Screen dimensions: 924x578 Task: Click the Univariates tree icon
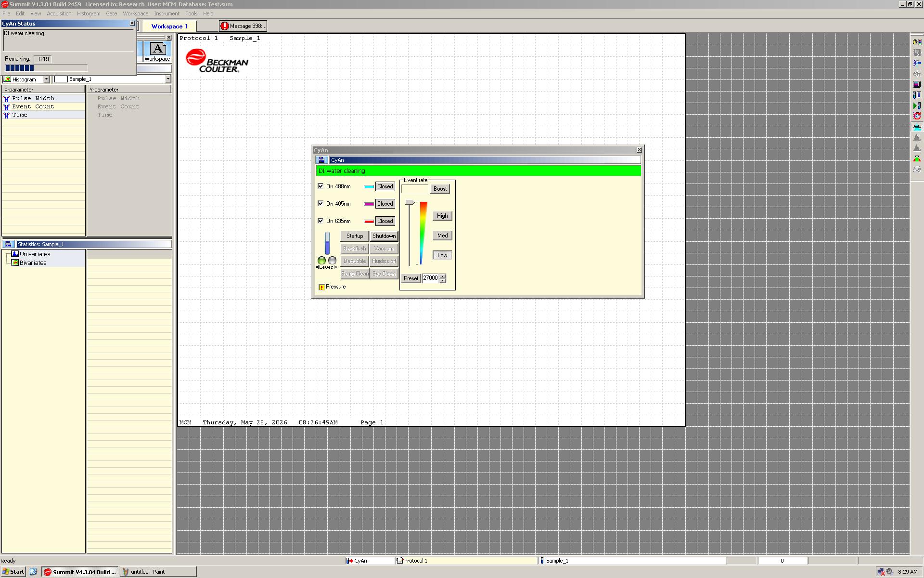[x=15, y=254]
